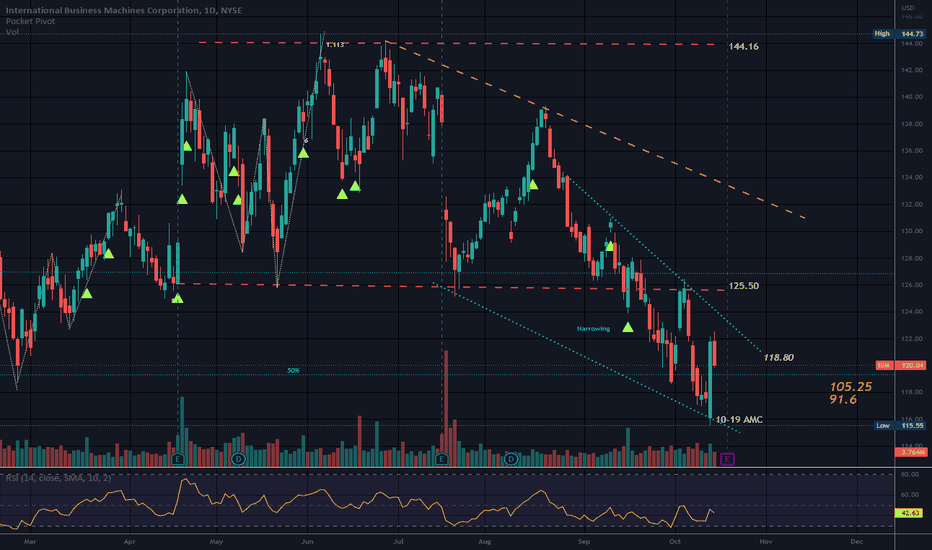Click the Jun label on time axis

[307, 542]
